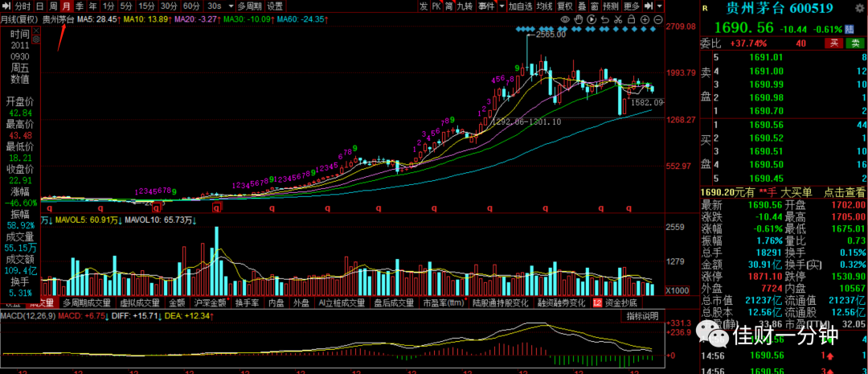Select 资金抄底 L2 indicator tab
Screen dimensions: 868x374
click(616, 303)
